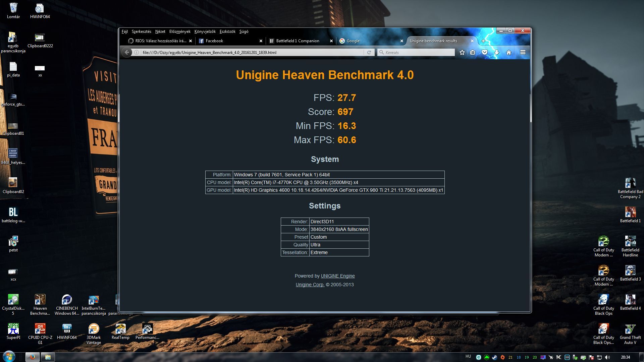The image size is (644, 362).
Task: Close the Google tab
Action: pyautogui.click(x=402, y=41)
